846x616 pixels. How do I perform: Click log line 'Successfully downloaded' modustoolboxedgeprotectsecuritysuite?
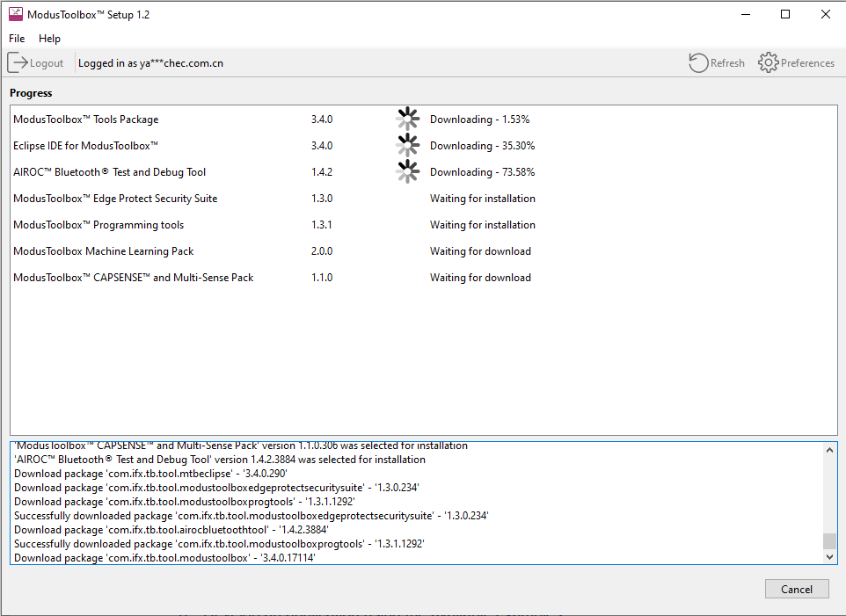251,516
